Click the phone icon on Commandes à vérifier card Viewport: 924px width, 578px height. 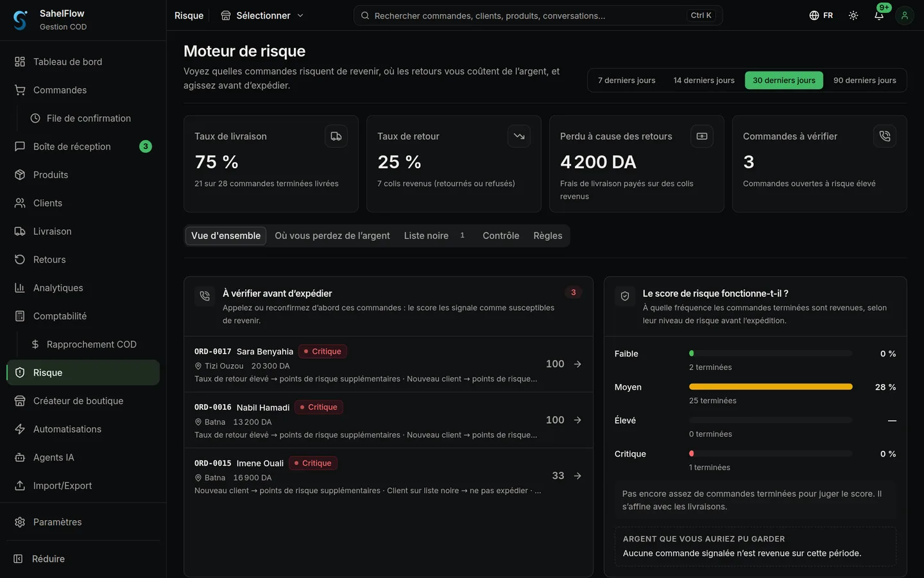click(885, 136)
